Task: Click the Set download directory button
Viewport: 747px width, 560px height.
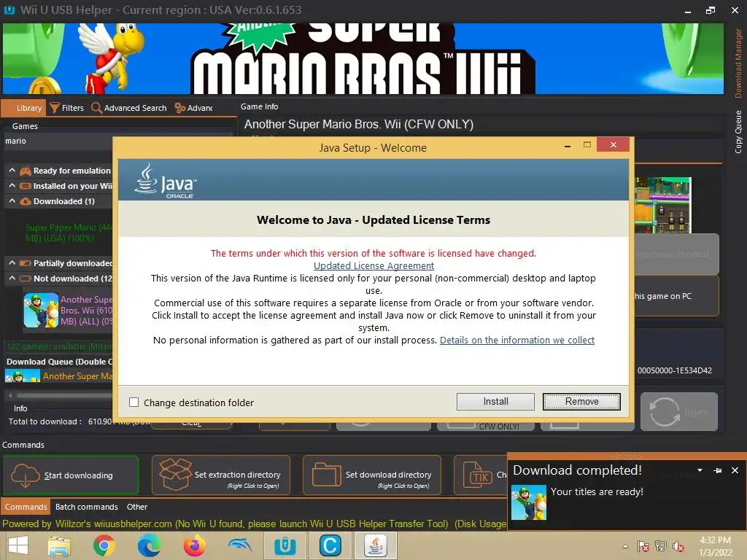Action: pos(372,475)
